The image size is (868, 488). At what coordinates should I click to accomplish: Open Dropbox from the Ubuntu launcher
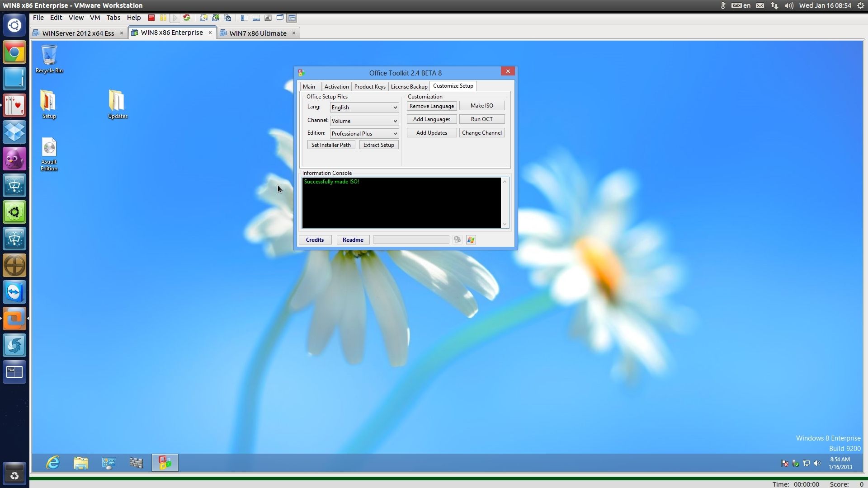[14, 132]
